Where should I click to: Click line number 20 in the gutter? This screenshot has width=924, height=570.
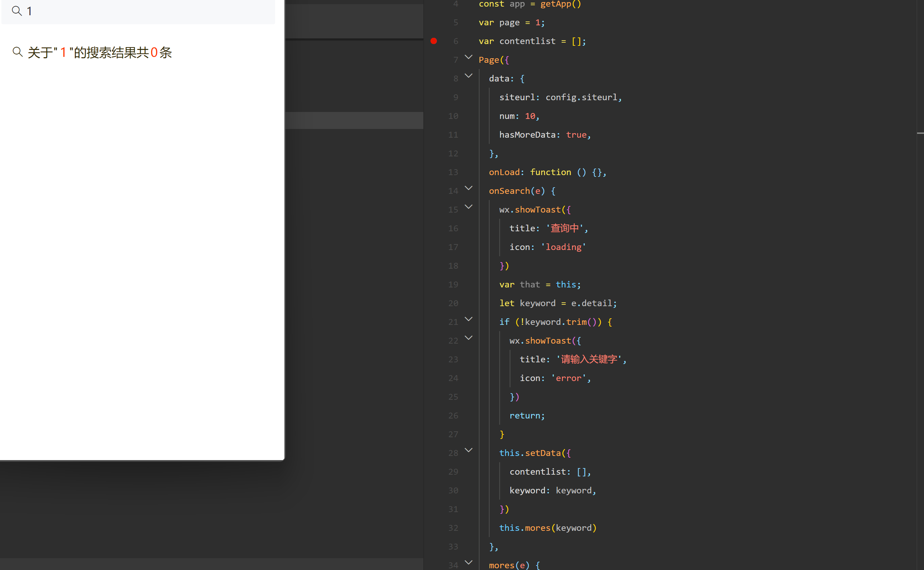pos(453,303)
